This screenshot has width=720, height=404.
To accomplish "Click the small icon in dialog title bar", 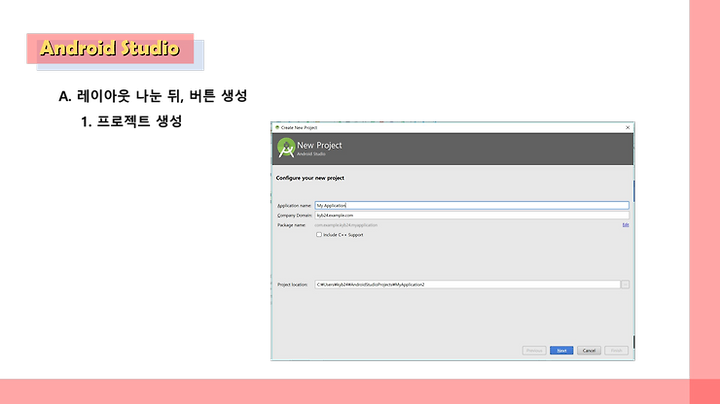I will pos(277,128).
